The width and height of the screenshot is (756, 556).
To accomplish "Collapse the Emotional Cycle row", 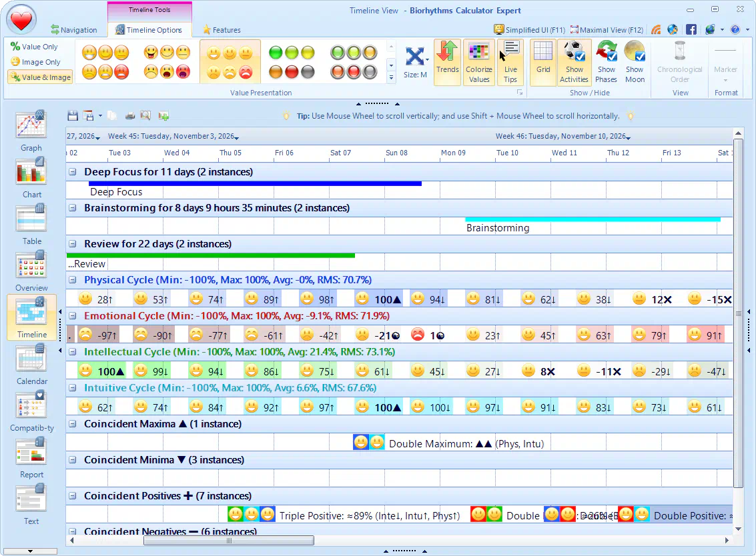I will coord(72,315).
